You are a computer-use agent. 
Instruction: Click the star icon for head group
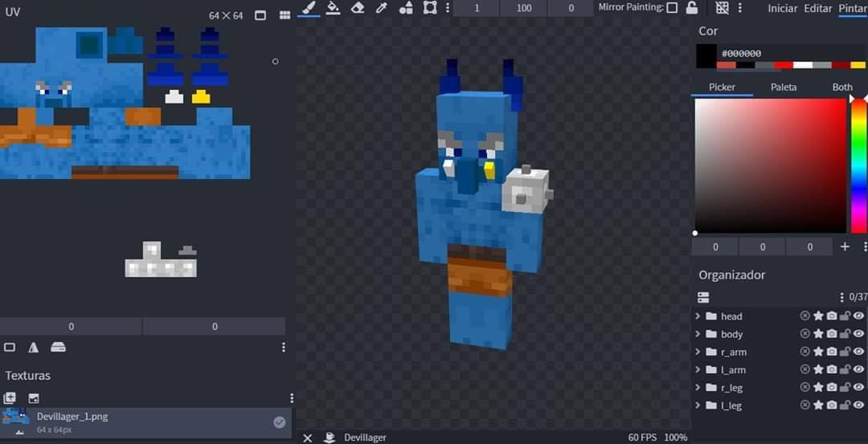pos(818,316)
